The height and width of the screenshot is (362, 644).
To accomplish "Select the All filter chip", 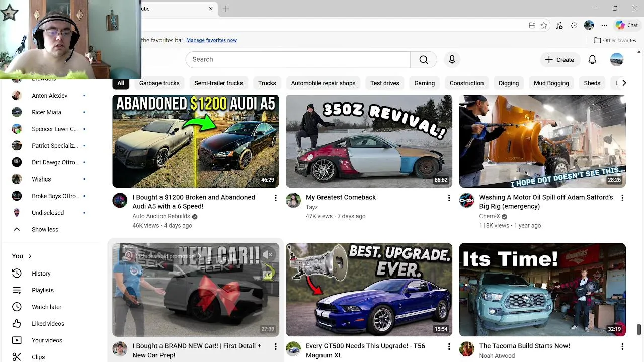I will pyautogui.click(x=121, y=83).
